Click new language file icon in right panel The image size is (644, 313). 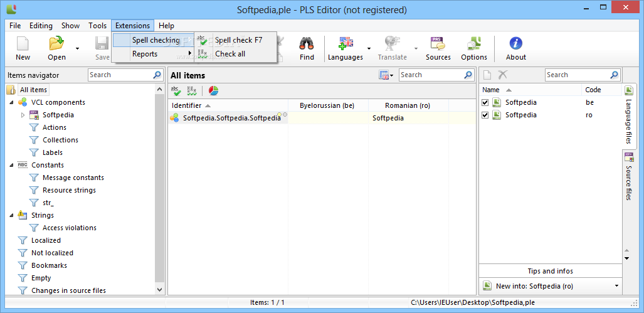487,75
